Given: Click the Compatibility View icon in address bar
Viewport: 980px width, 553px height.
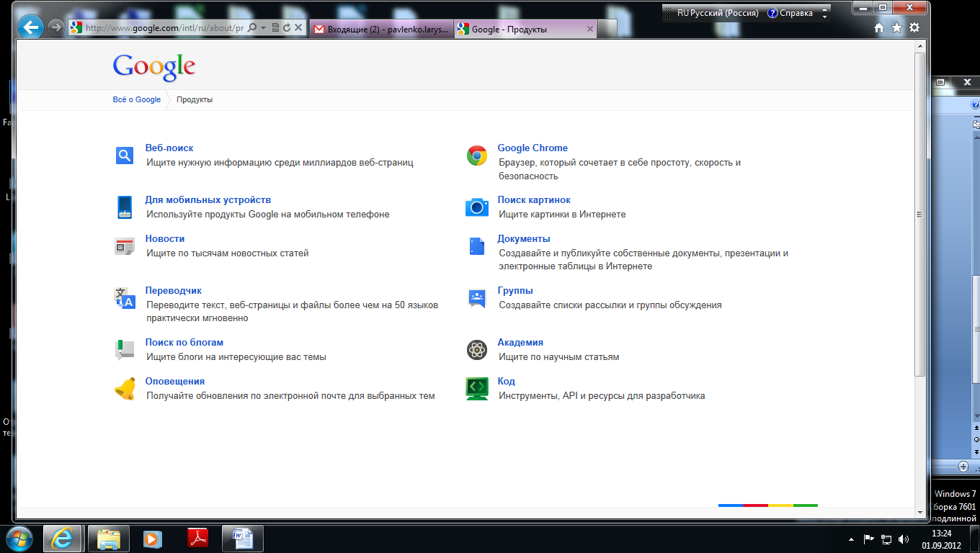Looking at the screenshot, I should point(276,28).
